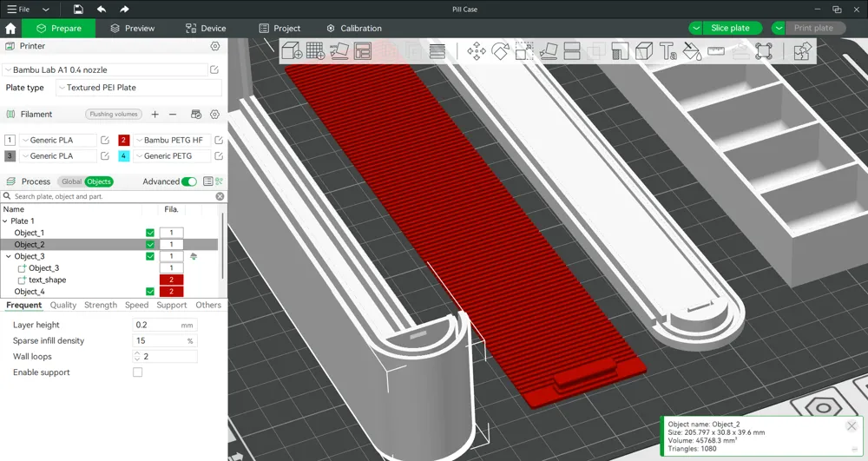
Task: Open filament 4 Generic PETG dropdown
Action: point(172,155)
